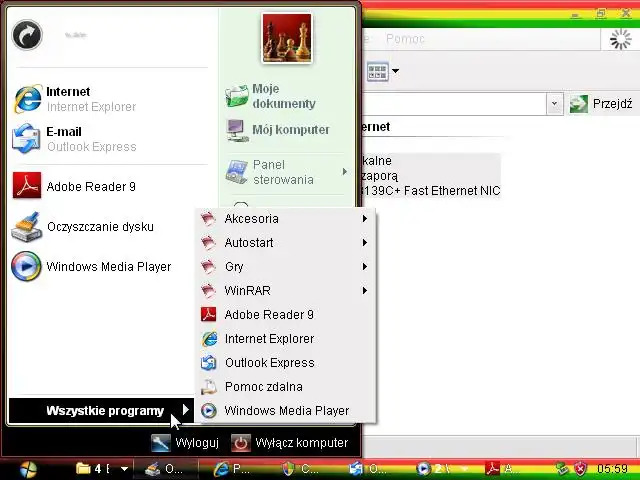Viewport: 640px width, 480px height.
Task: Click the address input field
Action: click(454, 104)
